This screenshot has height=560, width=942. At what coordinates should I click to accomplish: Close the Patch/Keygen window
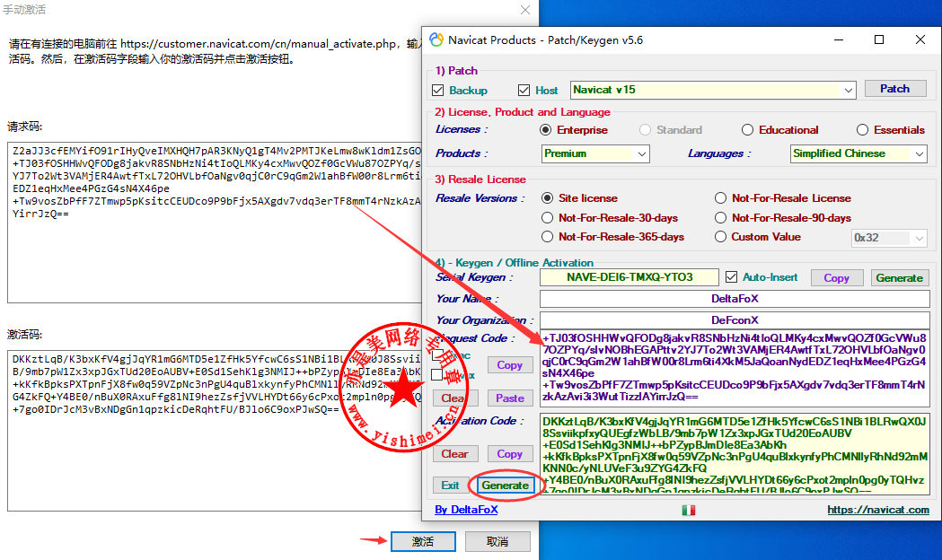(x=920, y=39)
